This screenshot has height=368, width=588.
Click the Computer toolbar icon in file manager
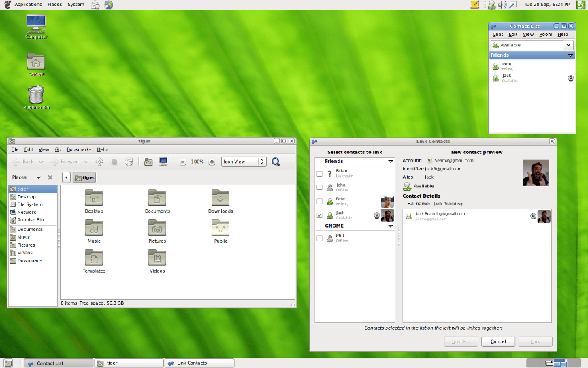[x=163, y=162]
